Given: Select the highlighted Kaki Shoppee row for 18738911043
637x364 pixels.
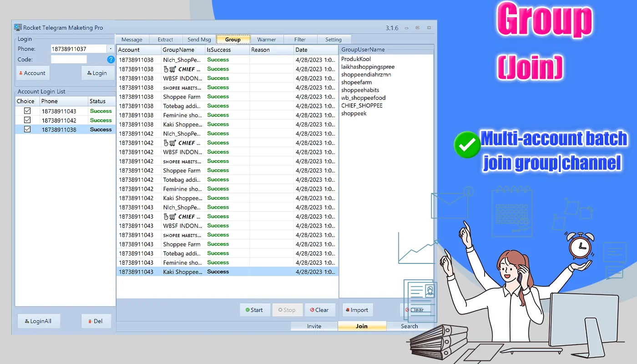Looking at the screenshot, I should click(227, 272).
